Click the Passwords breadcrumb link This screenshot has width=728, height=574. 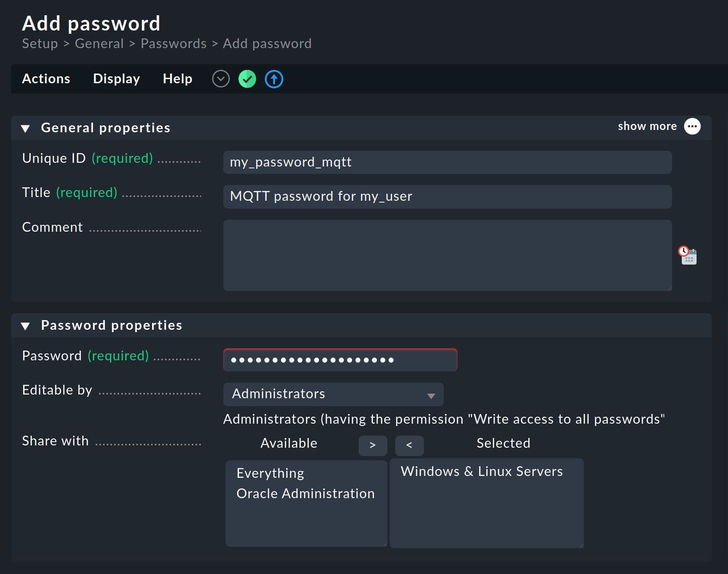[x=174, y=43]
